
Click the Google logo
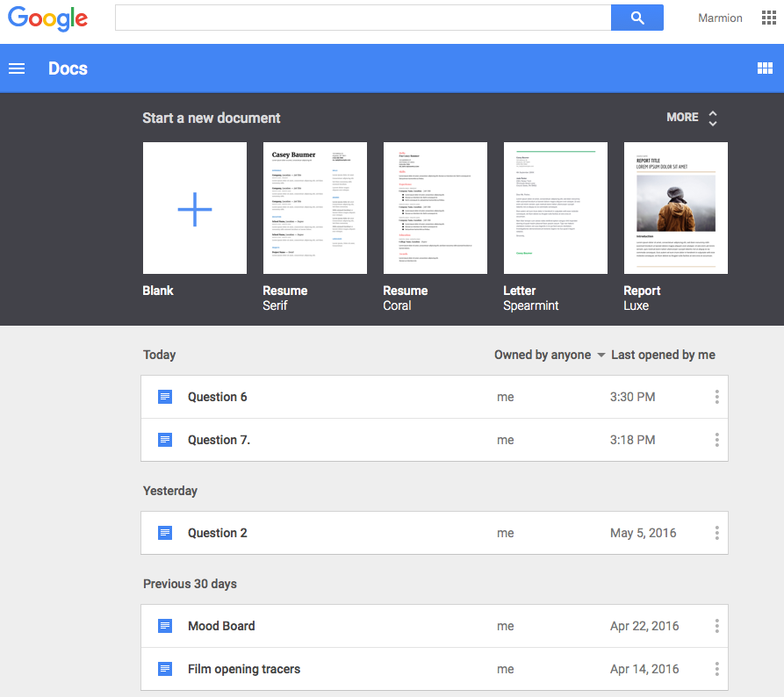point(48,19)
